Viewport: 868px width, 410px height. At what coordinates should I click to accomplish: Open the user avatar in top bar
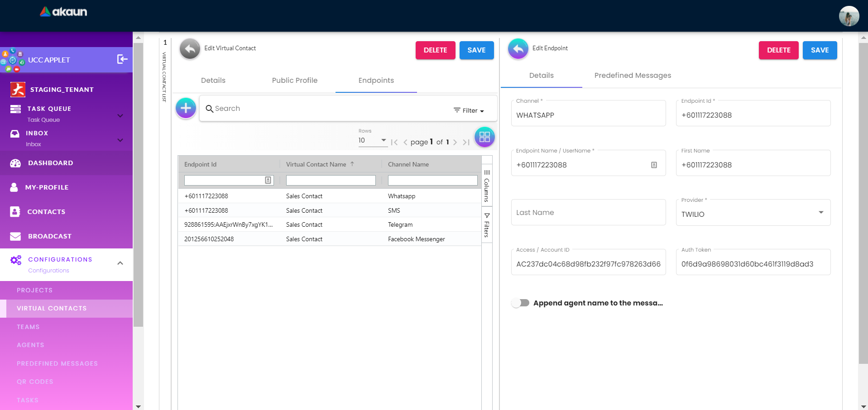point(849,16)
